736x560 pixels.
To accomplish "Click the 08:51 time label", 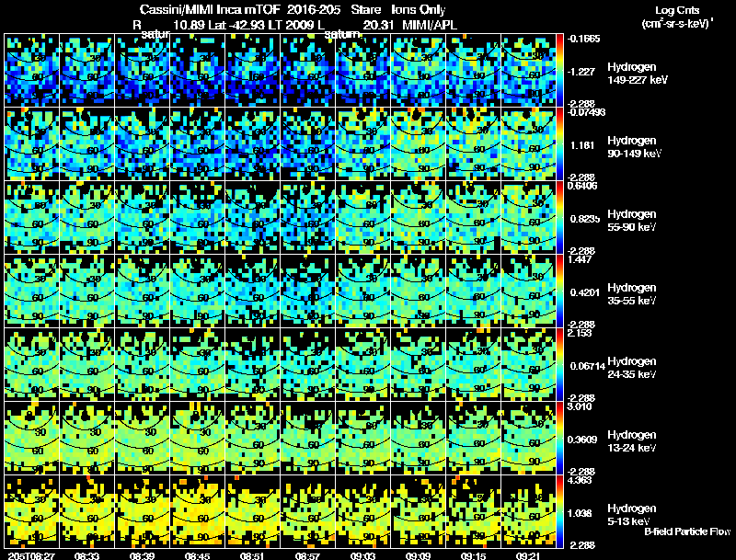I will (252, 555).
